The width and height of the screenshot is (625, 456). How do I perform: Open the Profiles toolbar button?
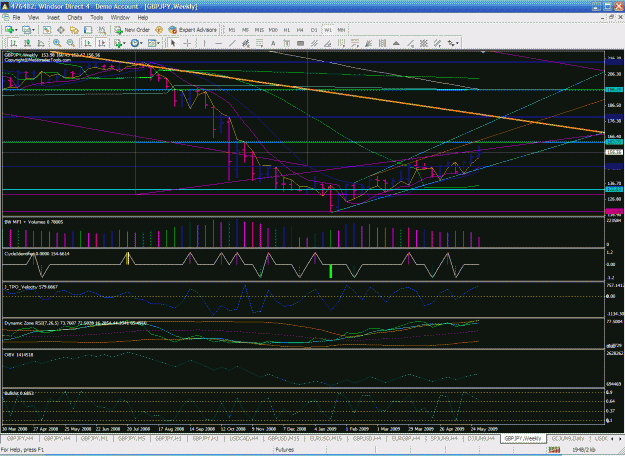coord(26,30)
